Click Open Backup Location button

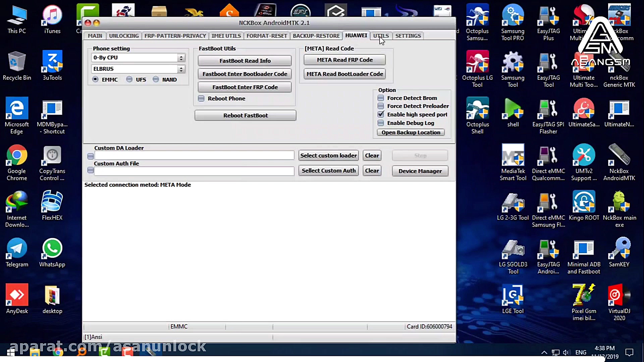coord(411,132)
